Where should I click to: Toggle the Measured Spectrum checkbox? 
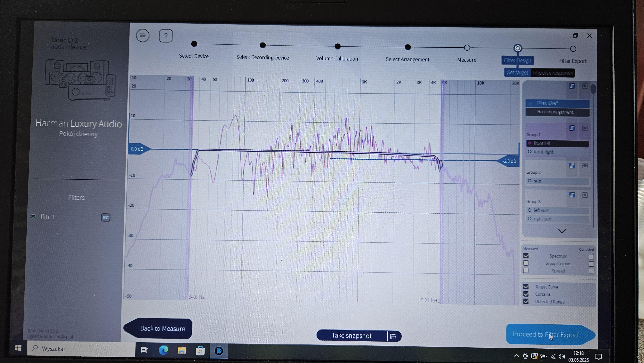[x=526, y=256]
